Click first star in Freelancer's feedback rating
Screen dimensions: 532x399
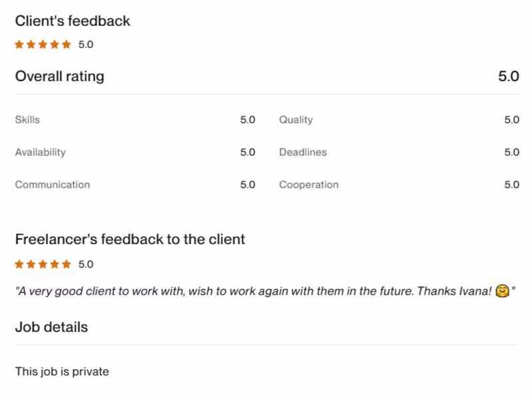tap(19, 265)
